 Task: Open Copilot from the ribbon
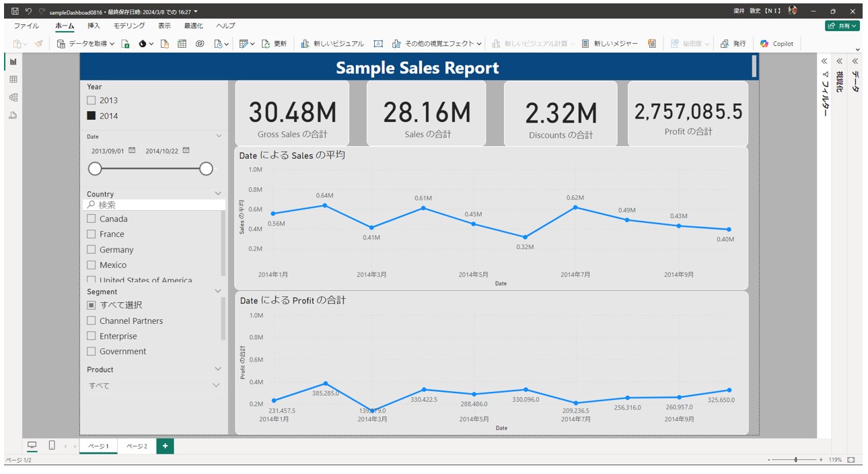coord(776,44)
